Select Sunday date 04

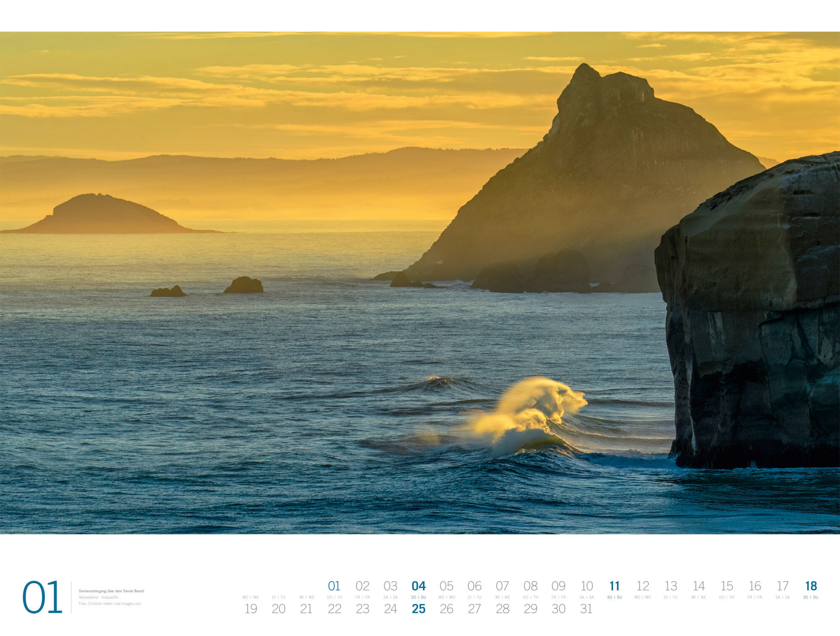click(418, 586)
